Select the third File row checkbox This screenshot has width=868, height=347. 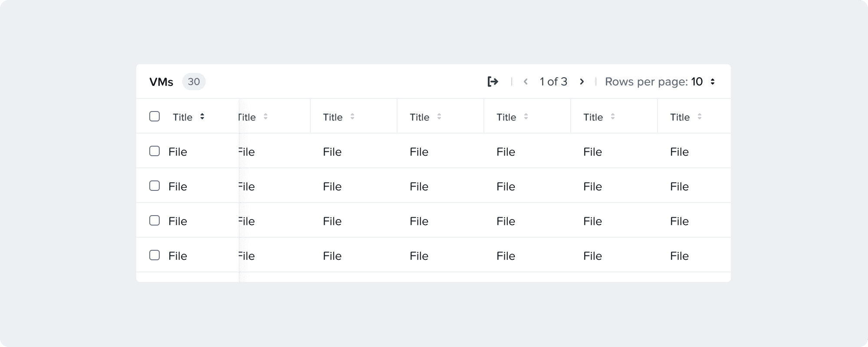[x=155, y=220]
